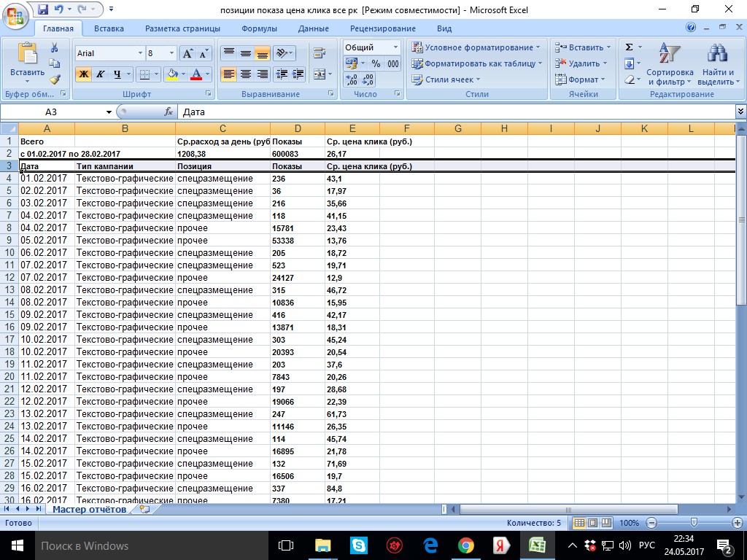The height and width of the screenshot is (560, 747).
Task: Toggle middle vertical alignment
Action: coord(245,52)
